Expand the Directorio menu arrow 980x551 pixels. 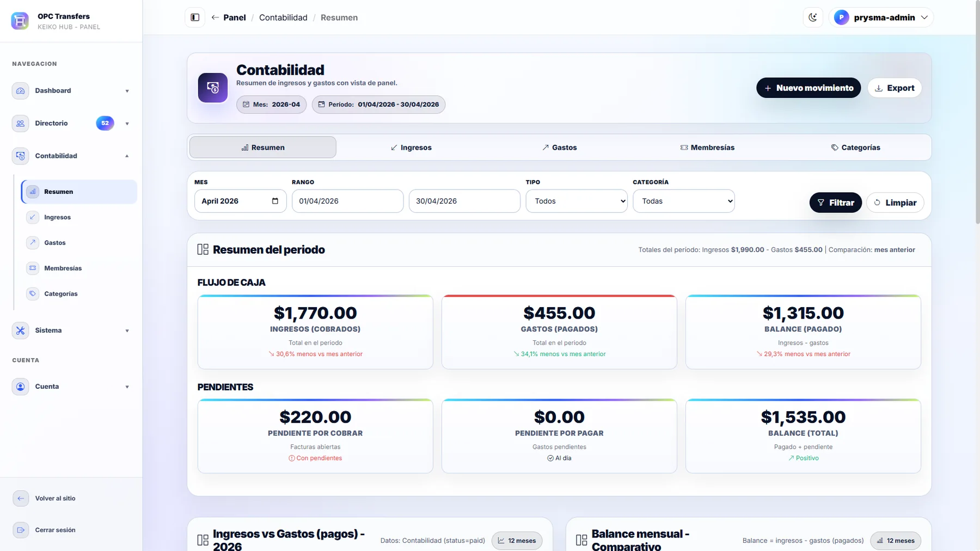click(x=127, y=124)
